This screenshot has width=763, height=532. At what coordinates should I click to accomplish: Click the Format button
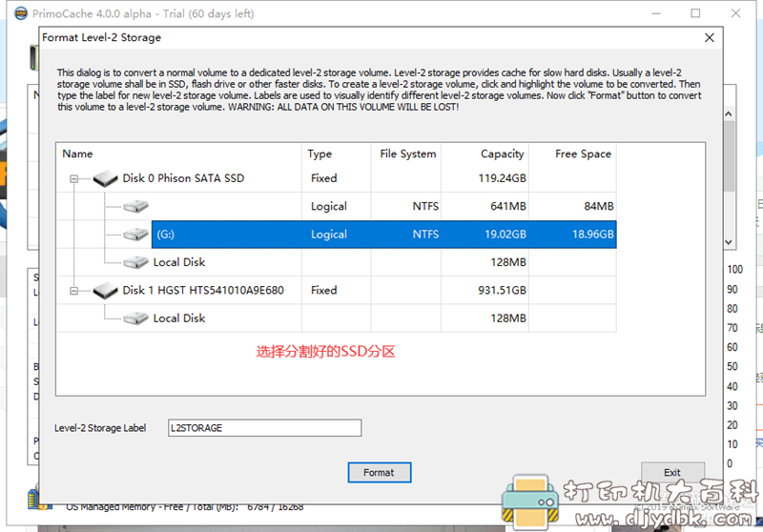(379, 472)
